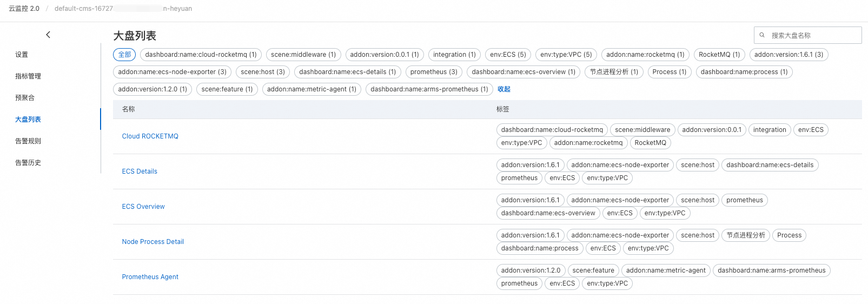Filter by env:type:VPC (5) tag

click(566, 55)
